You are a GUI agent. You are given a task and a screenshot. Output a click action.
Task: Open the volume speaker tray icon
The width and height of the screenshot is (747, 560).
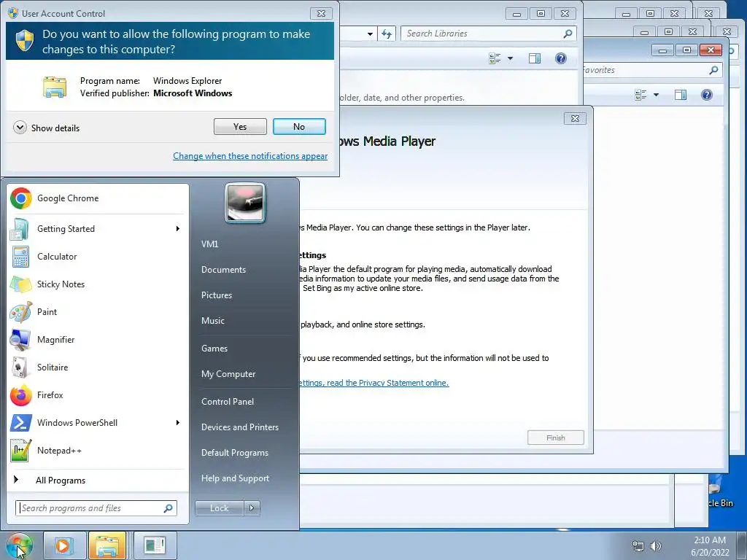click(656, 546)
